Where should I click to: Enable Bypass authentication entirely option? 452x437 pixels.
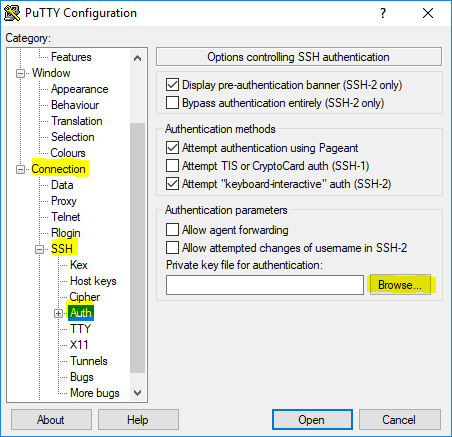coord(172,103)
